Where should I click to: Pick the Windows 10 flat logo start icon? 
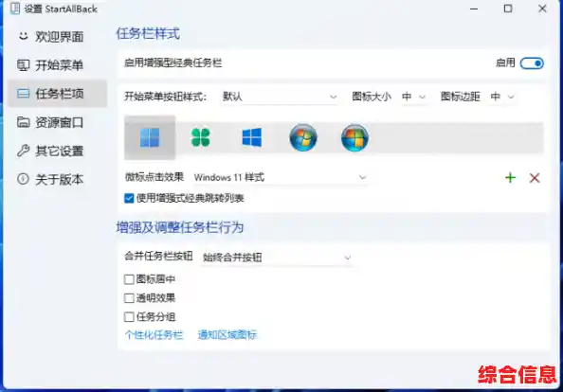pos(252,137)
